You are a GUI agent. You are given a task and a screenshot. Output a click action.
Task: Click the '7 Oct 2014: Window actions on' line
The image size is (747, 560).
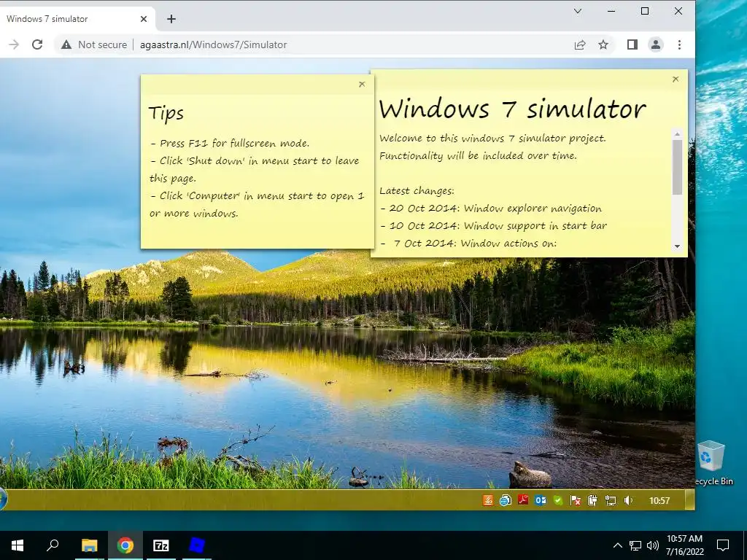pyautogui.click(x=469, y=244)
